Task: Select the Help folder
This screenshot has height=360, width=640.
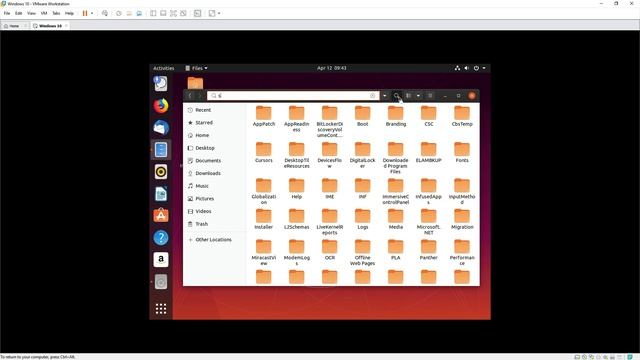Action: (x=297, y=189)
